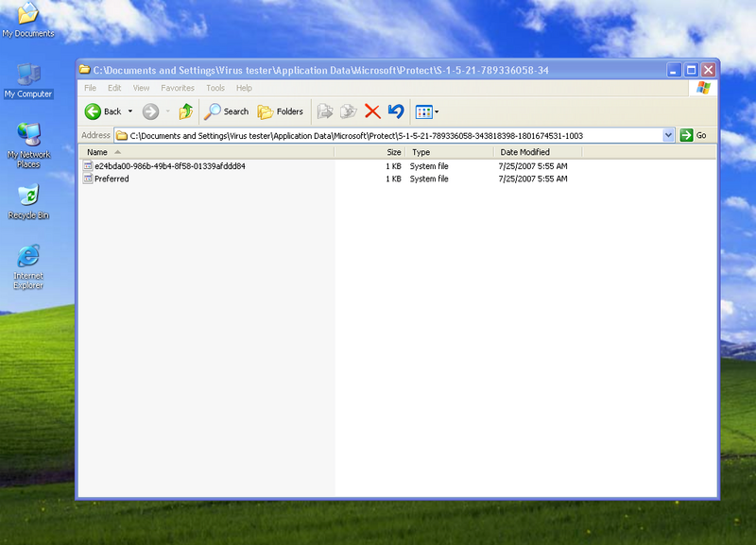Click the Size cell of the Preferred file

tap(393, 179)
